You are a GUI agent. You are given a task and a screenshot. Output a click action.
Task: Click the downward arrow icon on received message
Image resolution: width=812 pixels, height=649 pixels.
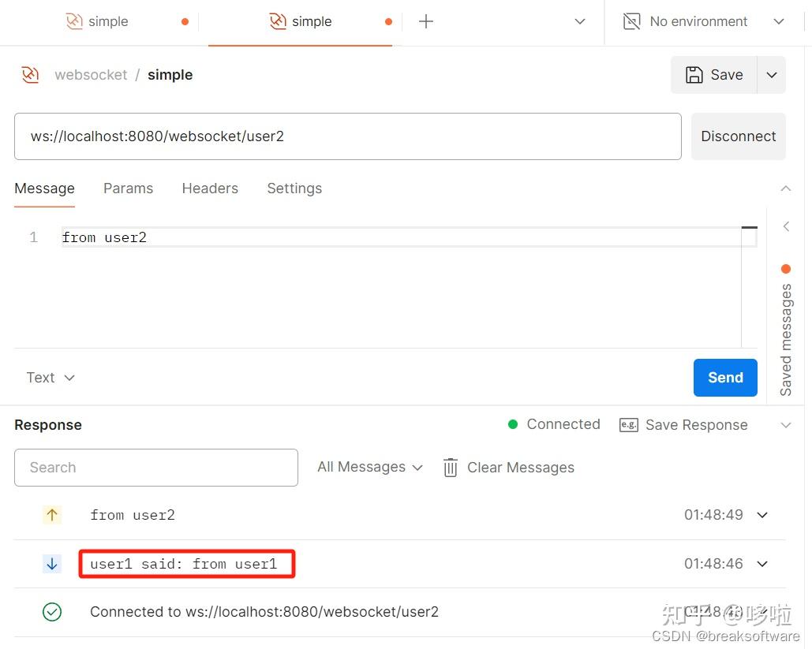click(52, 563)
